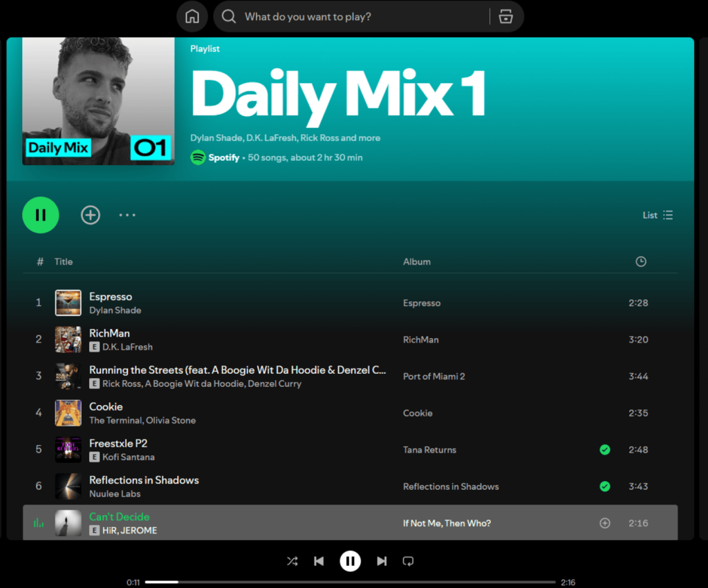Viewport: 708px width, 588px height.
Task: Open the Cookie track title
Action: (106, 406)
